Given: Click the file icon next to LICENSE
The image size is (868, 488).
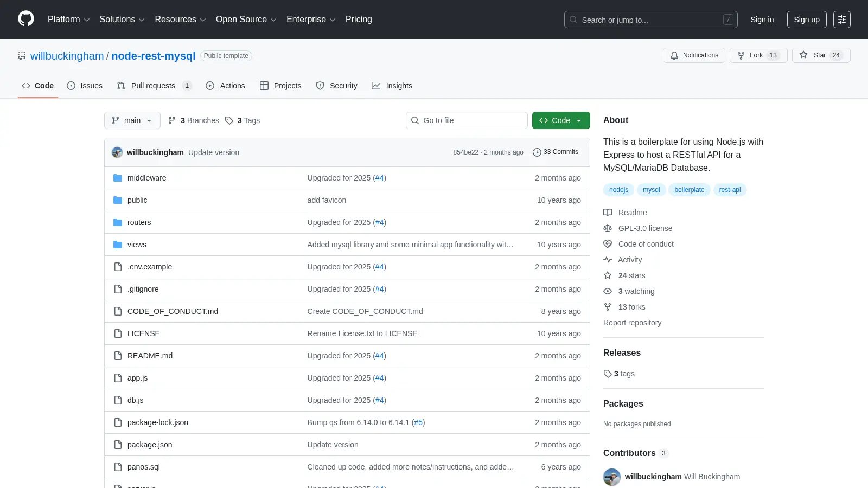Looking at the screenshot, I should coord(118,333).
